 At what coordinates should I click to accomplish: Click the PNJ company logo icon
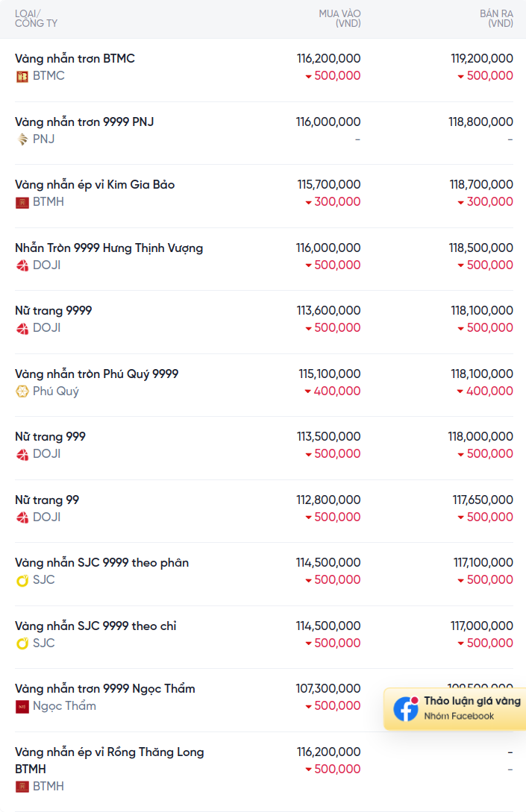coord(22,139)
